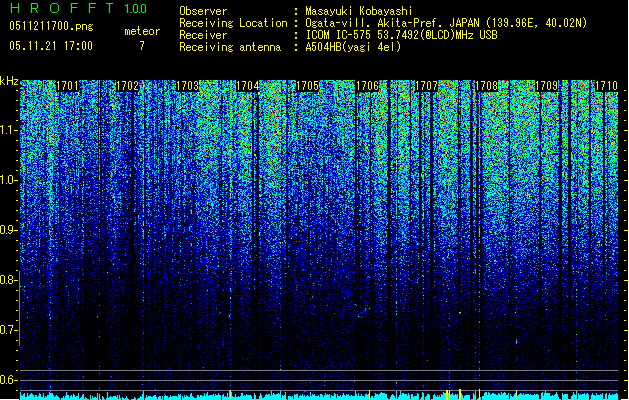Click the 0.8 kHz axis tick label
This screenshot has height=400, width=629.
click(8, 280)
